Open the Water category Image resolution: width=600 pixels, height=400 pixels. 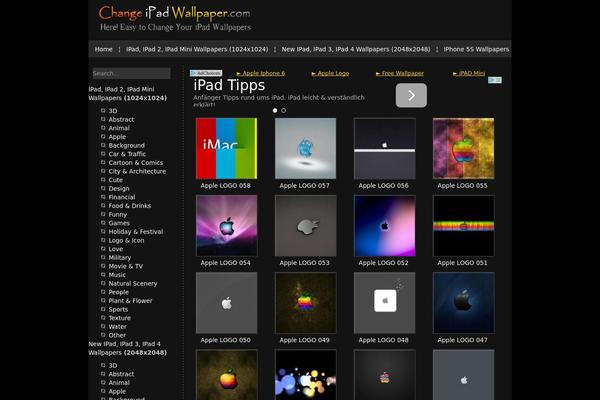[x=117, y=327]
